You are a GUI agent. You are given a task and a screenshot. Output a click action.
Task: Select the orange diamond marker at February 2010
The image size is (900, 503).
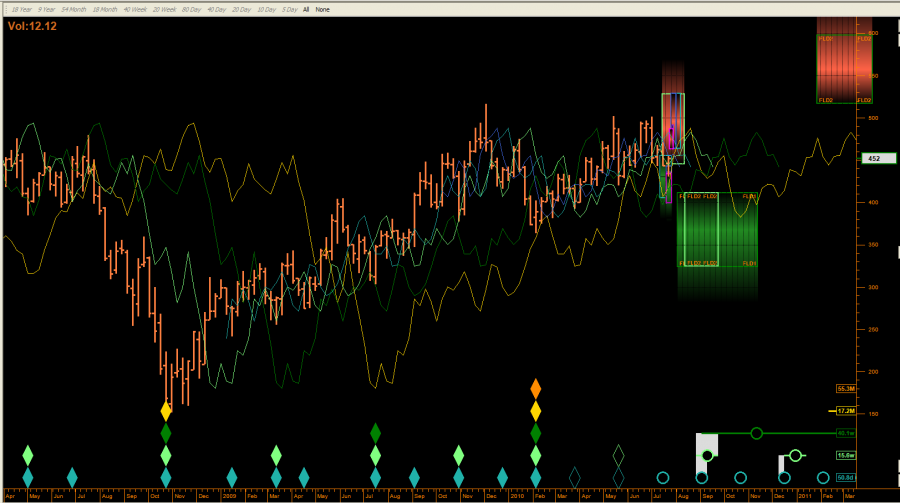tap(536, 389)
